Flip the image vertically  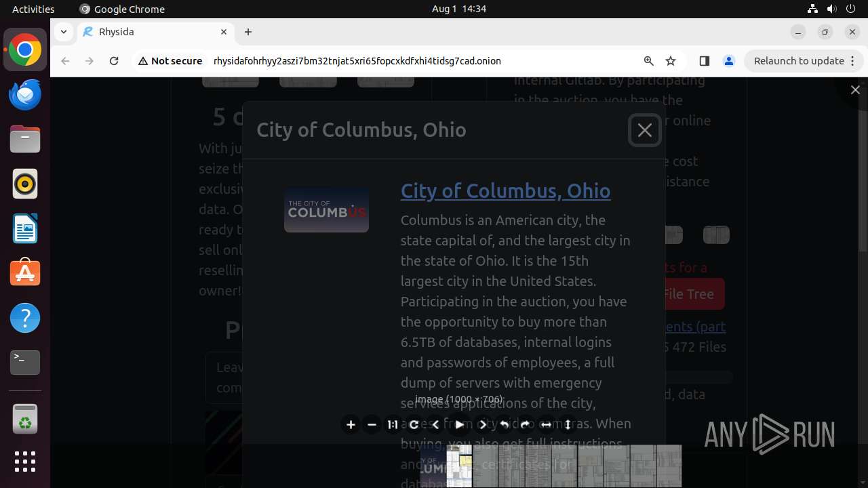point(568,425)
